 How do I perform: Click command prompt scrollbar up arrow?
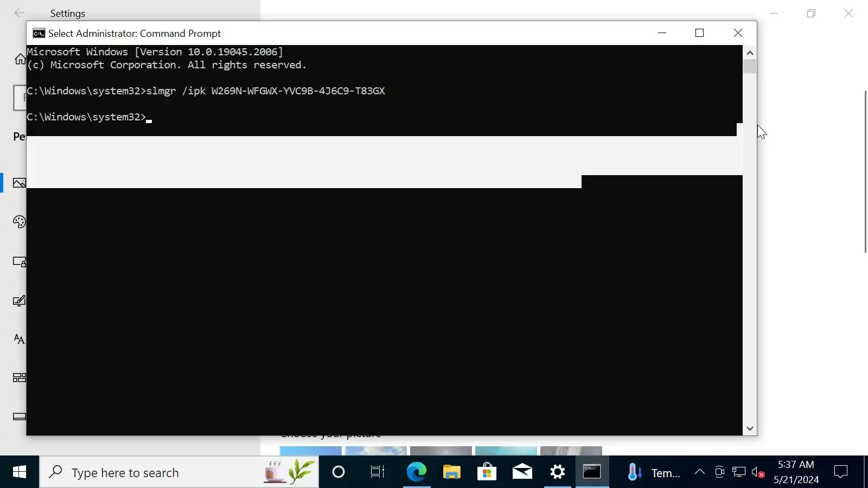[750, 53]
